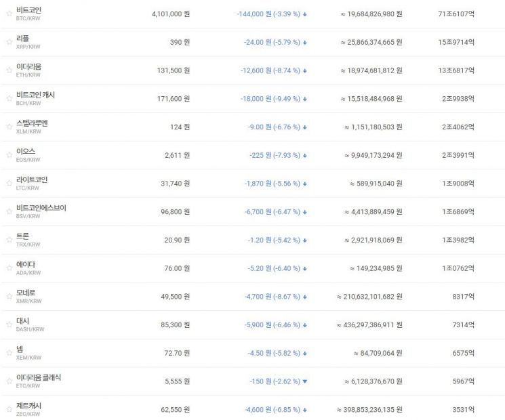Open the 이더리움 coin name link
The image size is (505, 420).
28,66
